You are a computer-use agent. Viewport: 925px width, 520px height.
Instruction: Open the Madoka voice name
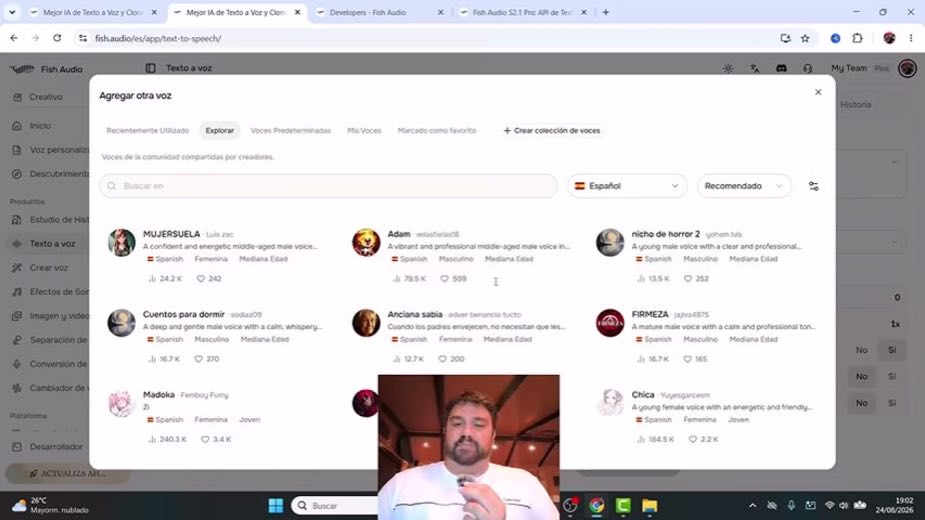click(x=159, y=394)
